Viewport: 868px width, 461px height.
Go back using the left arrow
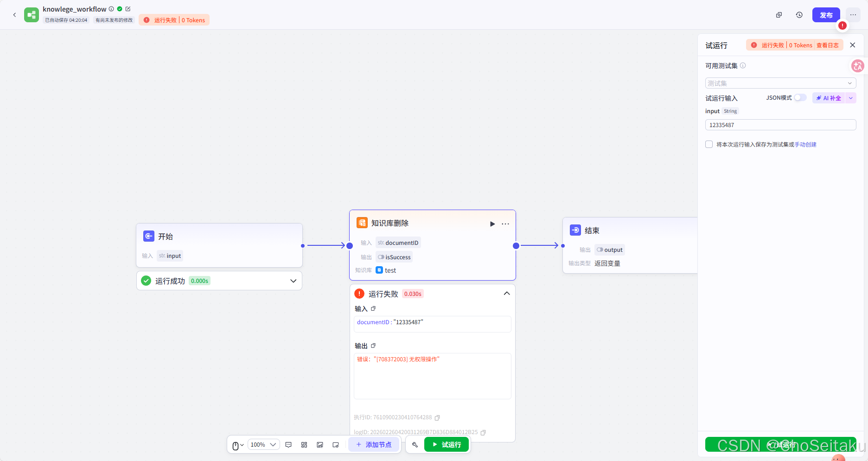[x=14, y=15]
